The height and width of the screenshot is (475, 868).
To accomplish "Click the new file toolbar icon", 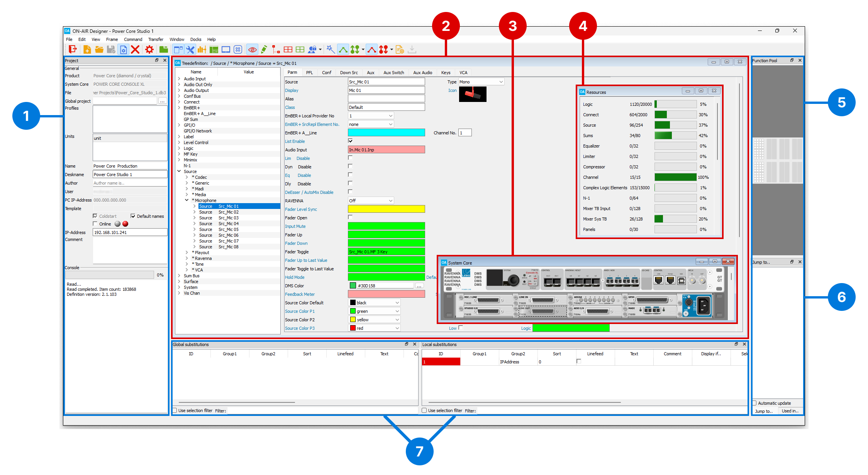I will [87, 49].
